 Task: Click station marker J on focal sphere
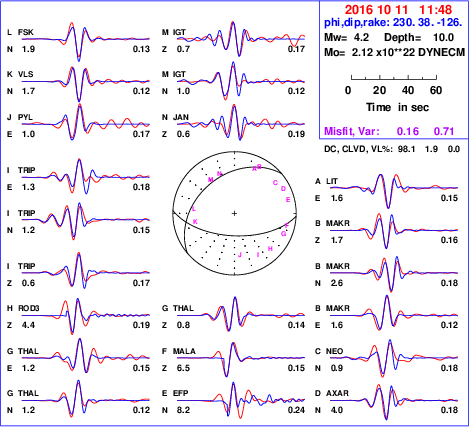point(240,255)
